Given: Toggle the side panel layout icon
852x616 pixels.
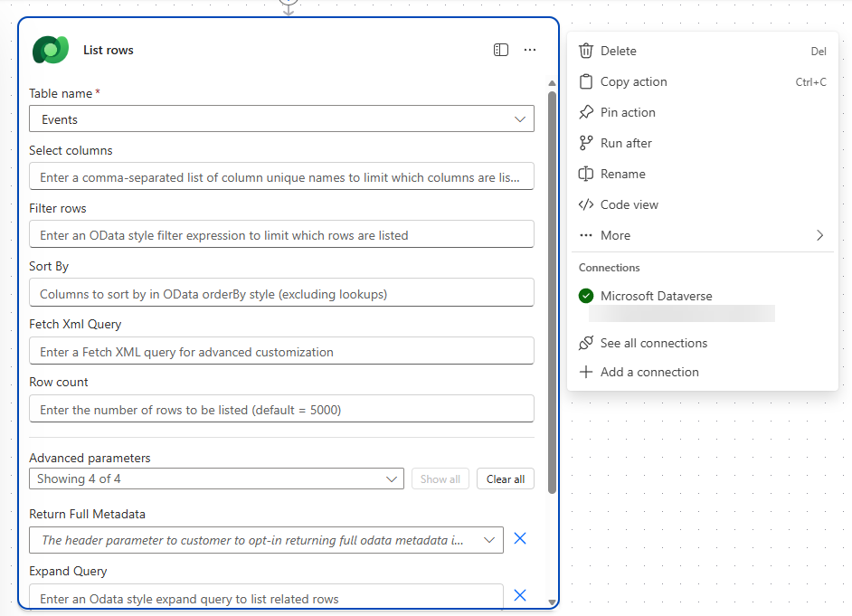Looking at the screenshot, I should (501, 50).
